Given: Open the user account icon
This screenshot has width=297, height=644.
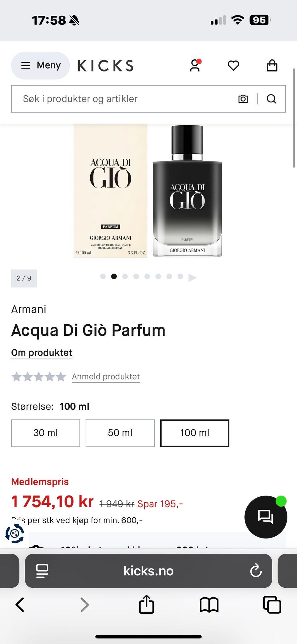Looking at the screenshot, I should point(195,66).
